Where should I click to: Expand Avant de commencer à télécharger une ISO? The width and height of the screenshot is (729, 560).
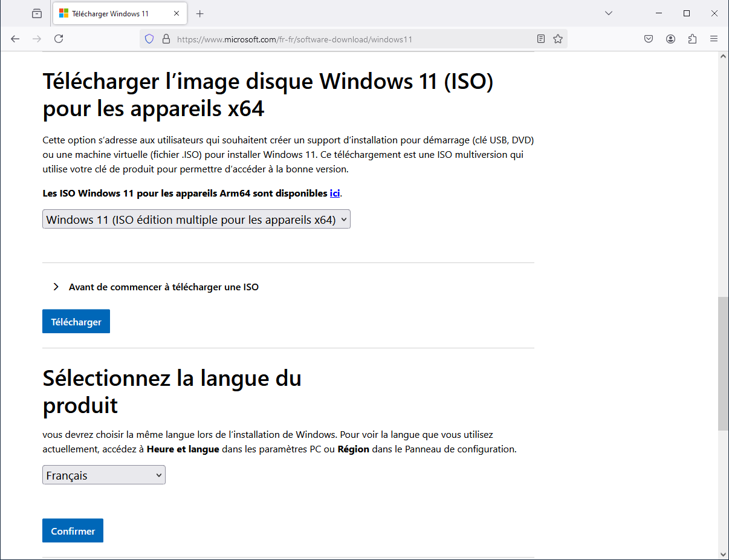click(156, 287)
